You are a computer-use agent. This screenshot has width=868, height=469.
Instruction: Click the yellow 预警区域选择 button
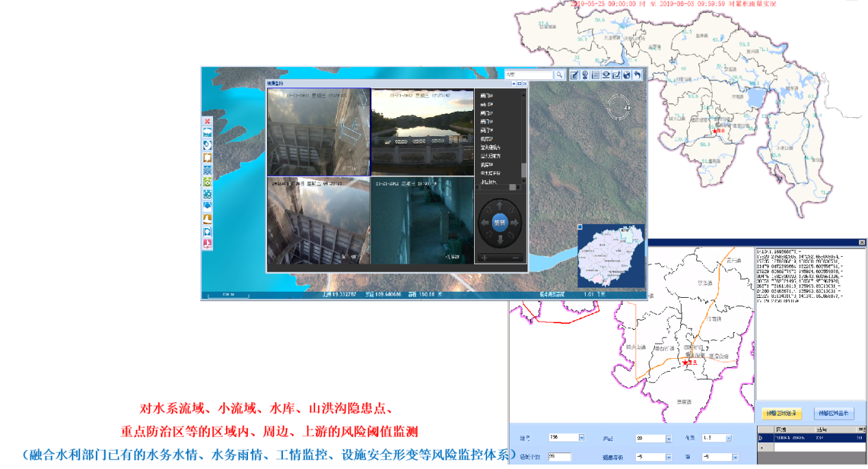[x=782, y=414]
